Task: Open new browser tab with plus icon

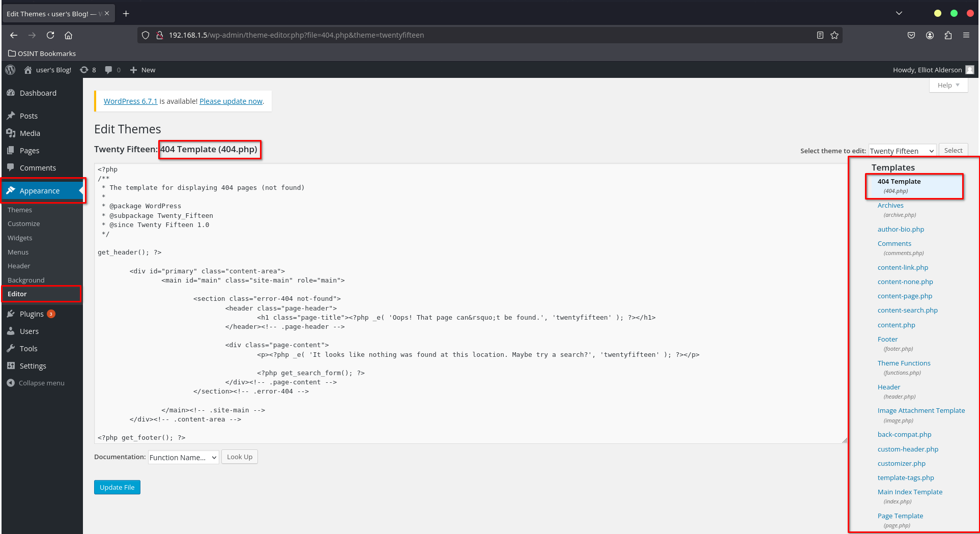Action: pos(126,14)
